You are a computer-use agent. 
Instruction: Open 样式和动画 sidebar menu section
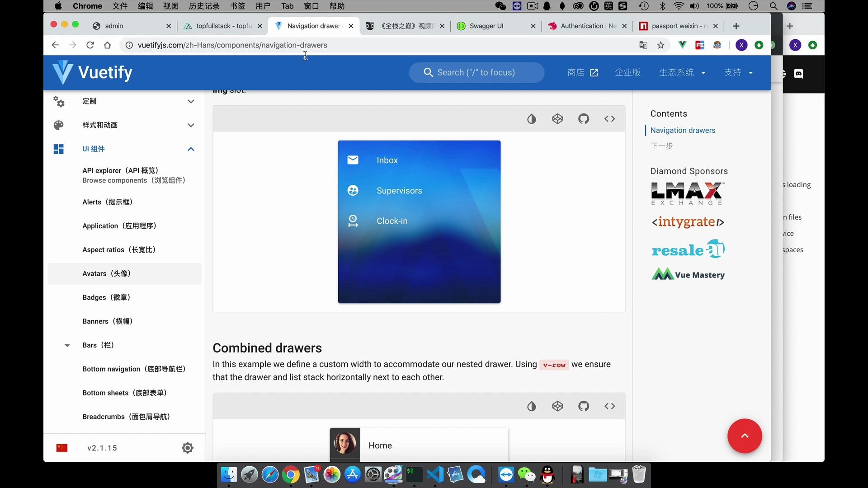click(124, 125)
